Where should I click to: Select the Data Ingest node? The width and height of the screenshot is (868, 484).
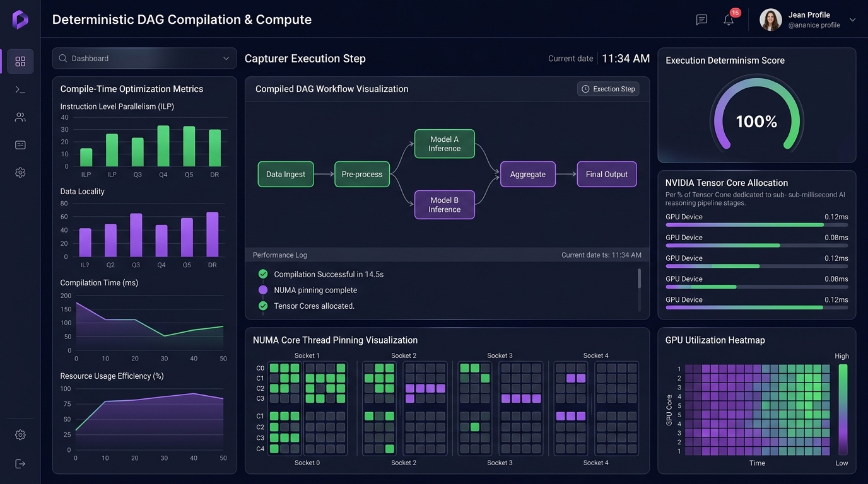(x=286, y=175)
